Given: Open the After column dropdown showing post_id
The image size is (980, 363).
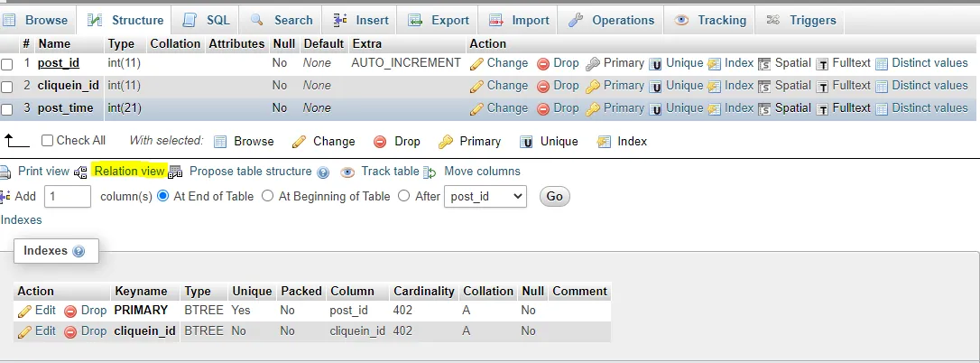Looking at the screenshot, I should pyautogui.click(x=485, y=196).
